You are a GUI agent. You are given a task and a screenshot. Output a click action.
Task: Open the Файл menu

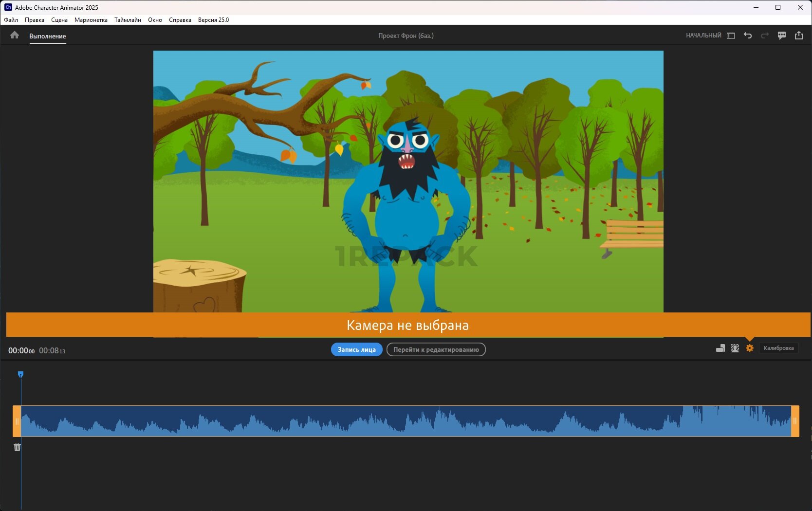coord(11,20)
